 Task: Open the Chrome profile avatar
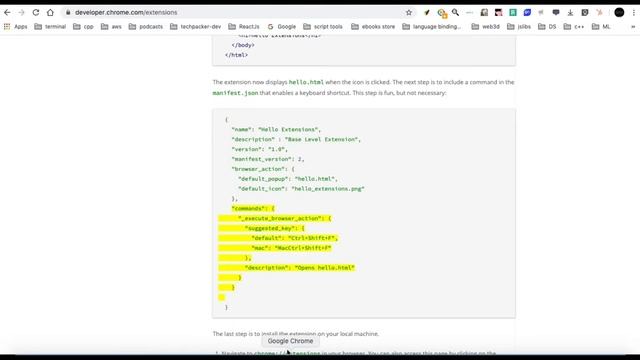tap(619, 13)
